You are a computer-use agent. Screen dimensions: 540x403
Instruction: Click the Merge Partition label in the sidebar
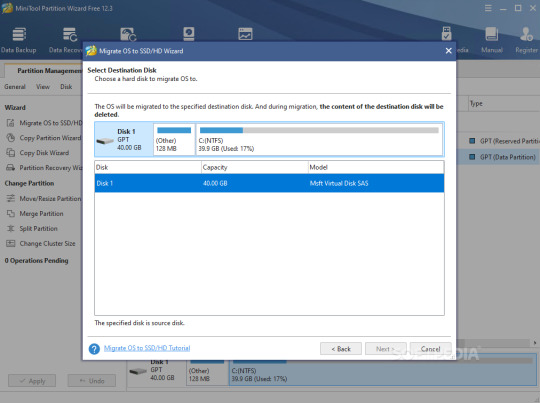click(x=41, y=214)
